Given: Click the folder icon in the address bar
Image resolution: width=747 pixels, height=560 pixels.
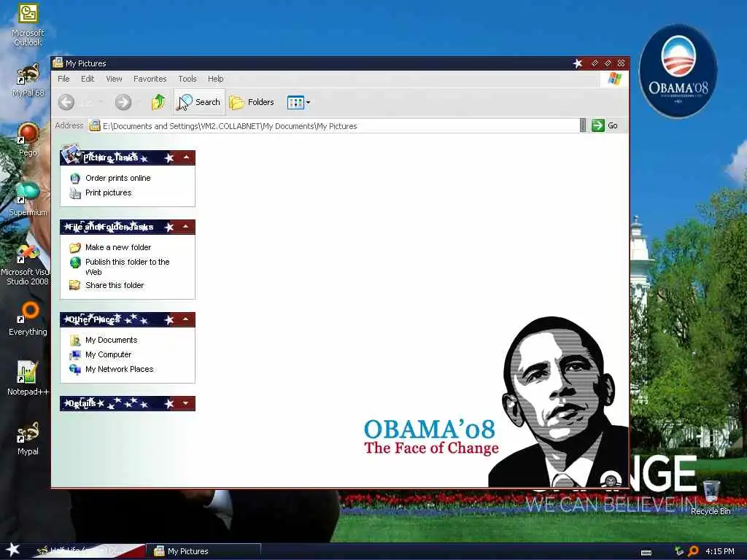Looking at the screenshot, I should pos(94,125).
